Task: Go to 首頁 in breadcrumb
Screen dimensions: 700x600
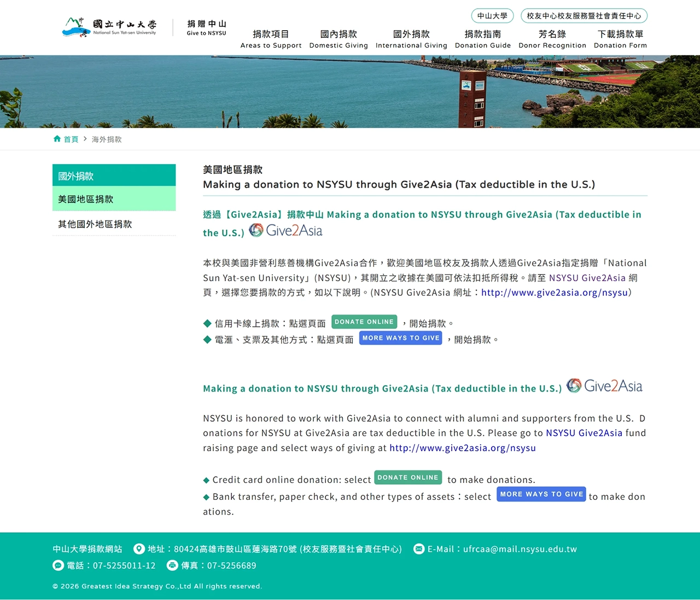Action: click(71, 139)
